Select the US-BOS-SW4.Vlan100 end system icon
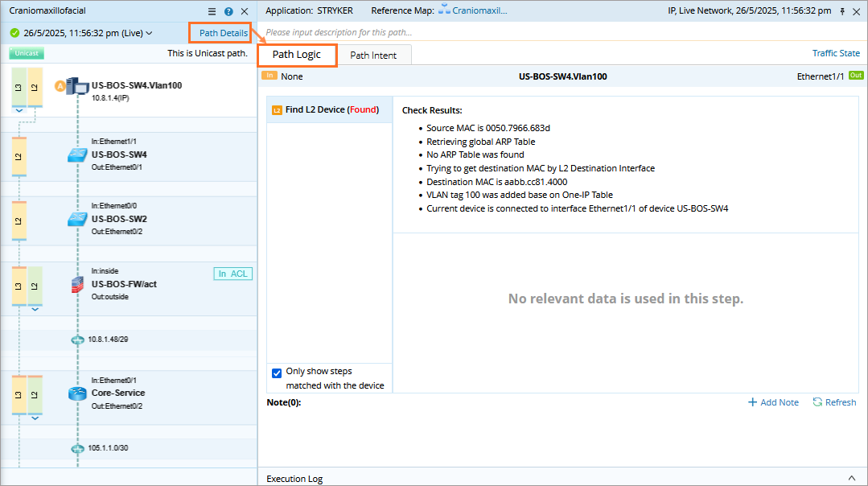 tap(77, 86)
